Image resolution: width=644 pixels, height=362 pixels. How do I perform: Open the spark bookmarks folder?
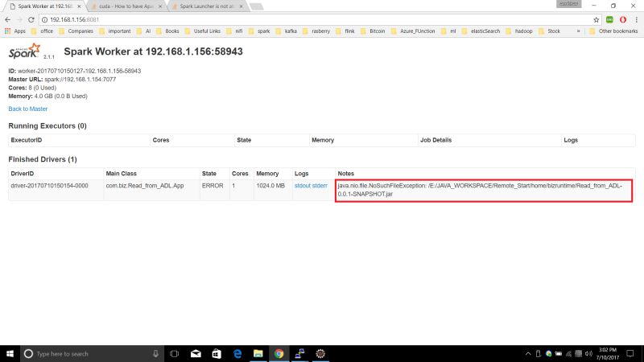pyautogui.click(x=259, y=31)
